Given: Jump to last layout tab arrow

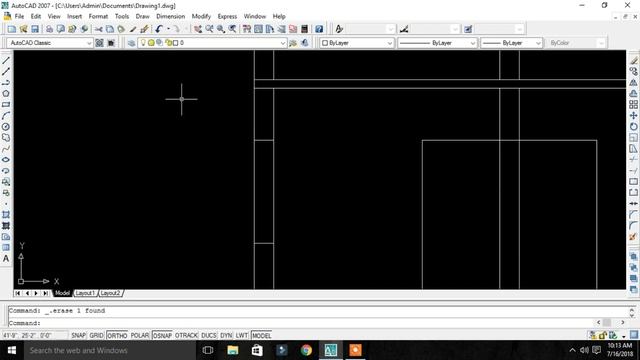Looking at the screenshot, I should [46, 293].
